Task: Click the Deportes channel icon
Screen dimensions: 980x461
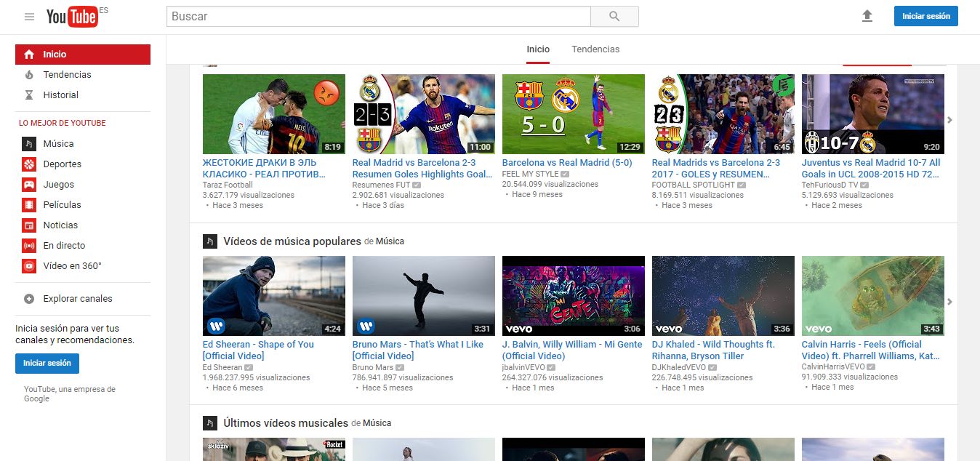Action: point(29,164)
